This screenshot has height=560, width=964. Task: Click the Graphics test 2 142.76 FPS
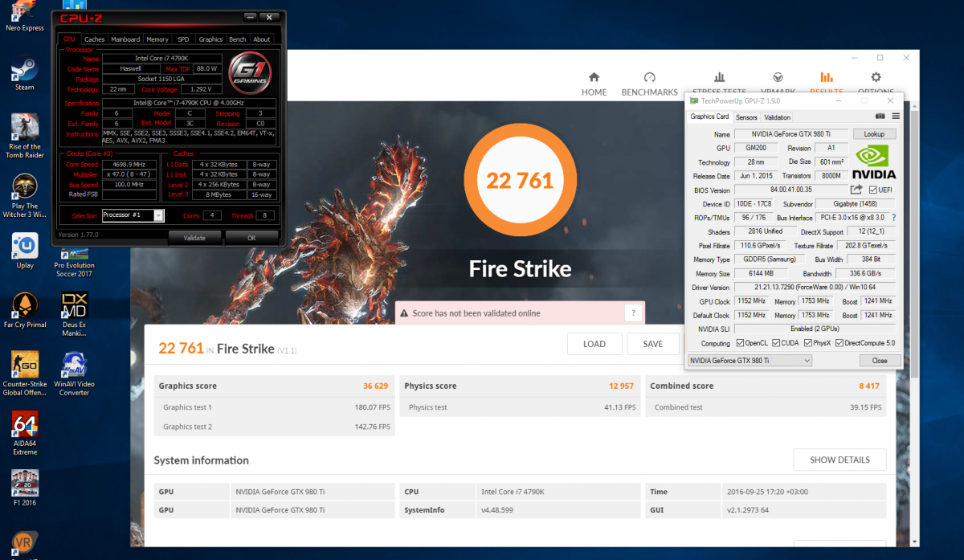pos(372,427)
